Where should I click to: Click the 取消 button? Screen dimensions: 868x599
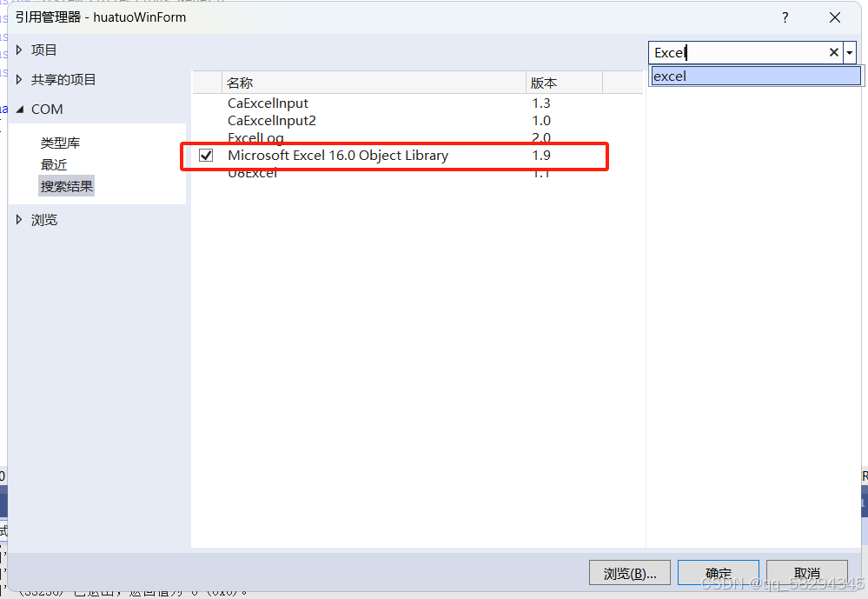[x=806, y=572]
